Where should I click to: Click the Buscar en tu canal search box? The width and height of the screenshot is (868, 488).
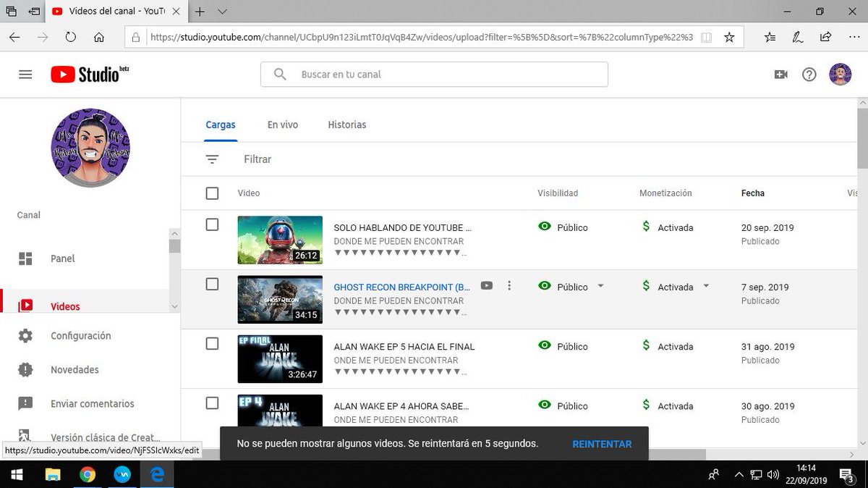click(434, 74)
